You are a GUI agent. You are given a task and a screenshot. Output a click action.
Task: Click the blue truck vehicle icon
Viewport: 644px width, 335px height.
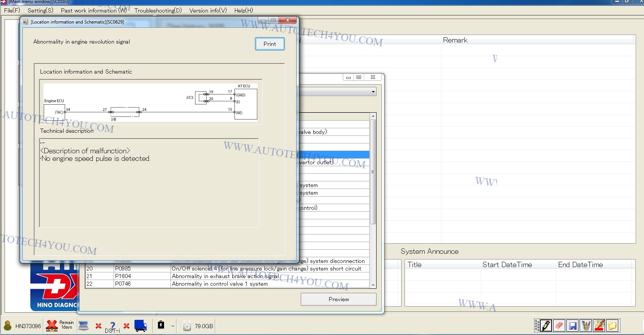(x=140, y=326)
